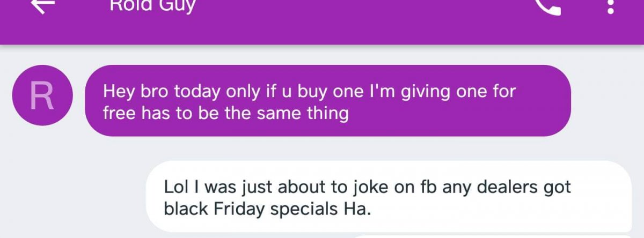Click the "black Friday specials Ha." text line
Viewport: 644px width, 238px height.
point(267,209)
